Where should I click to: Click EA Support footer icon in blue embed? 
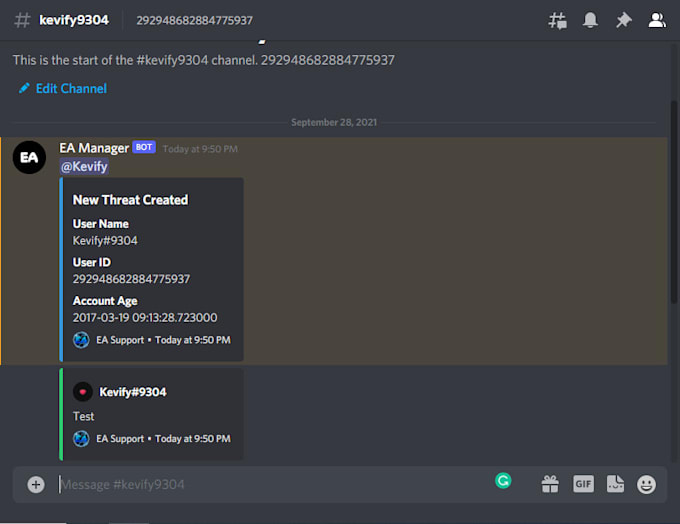81,340
